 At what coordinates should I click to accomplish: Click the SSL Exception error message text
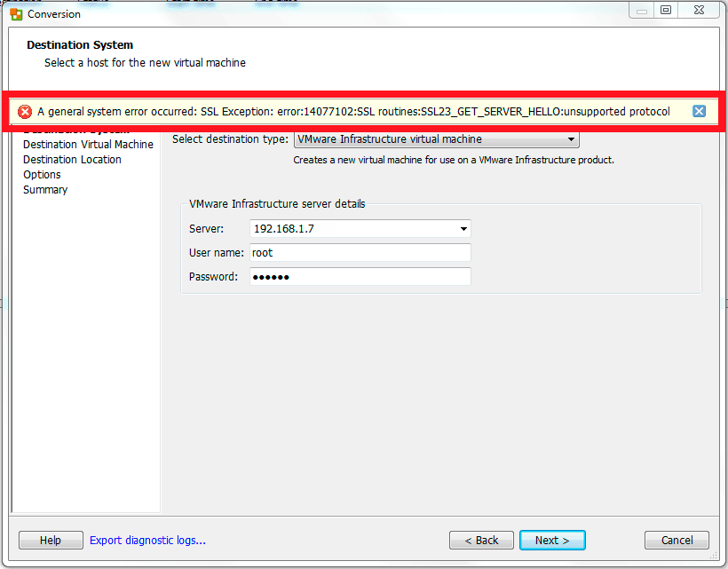(x=353, y=112)
